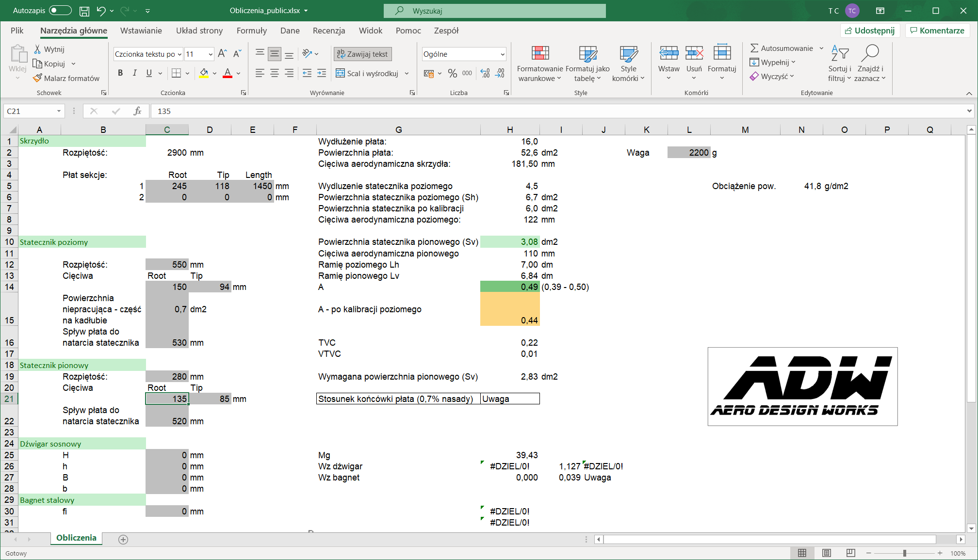Image resolution: width=978 pixels, height=560 pixels.
Task: Expand the Ogólne number format dropdown
Action: click(502, 54)
